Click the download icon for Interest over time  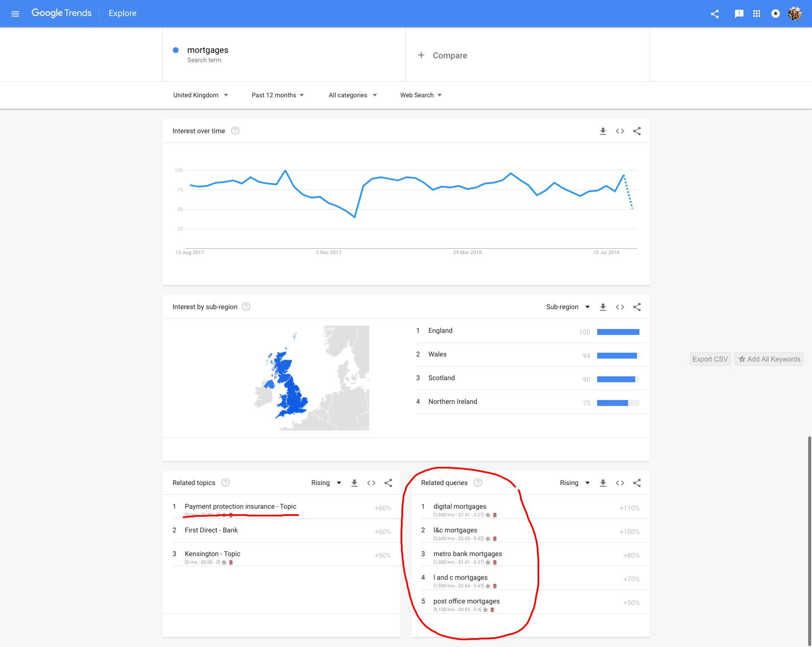(602, 131)
